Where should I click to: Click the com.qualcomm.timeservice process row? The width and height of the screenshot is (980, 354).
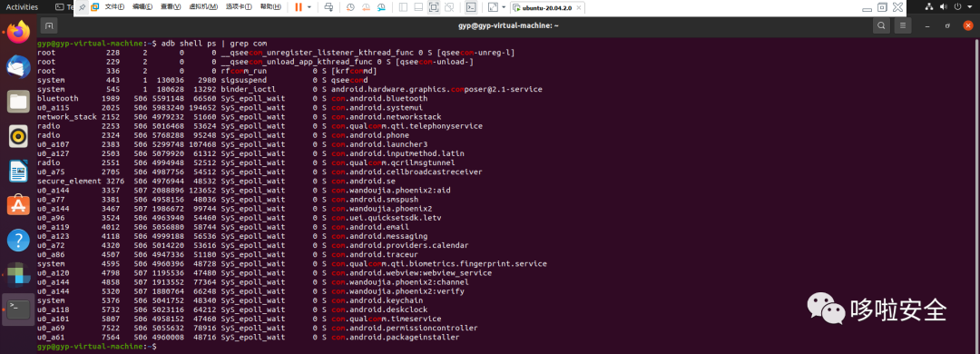(x=240, y=319)
